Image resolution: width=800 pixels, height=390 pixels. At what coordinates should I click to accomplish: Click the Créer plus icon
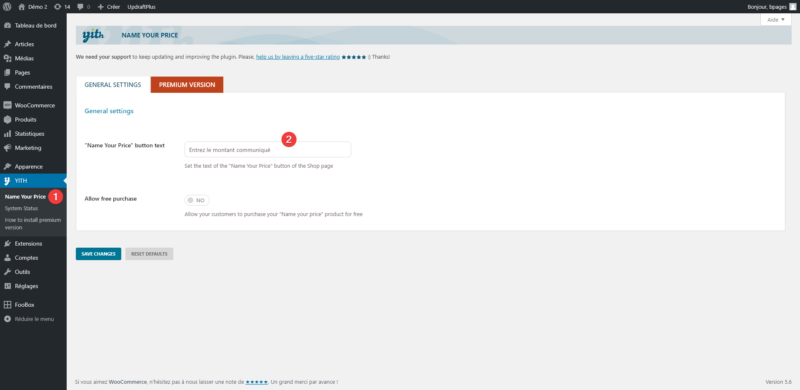(x=101, y=7)
